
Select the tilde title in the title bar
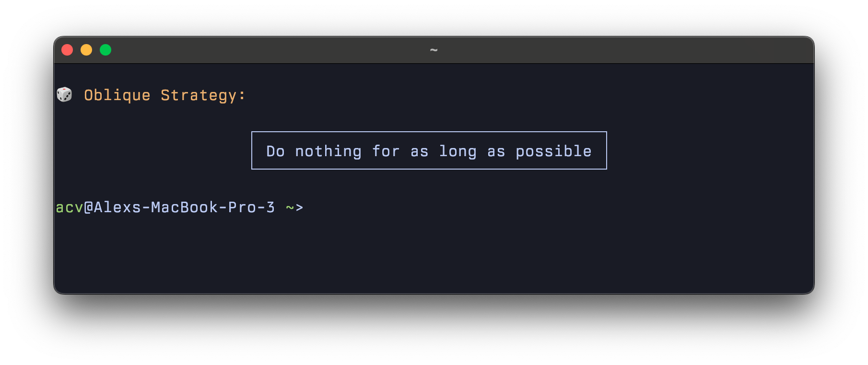pos(434,49)
